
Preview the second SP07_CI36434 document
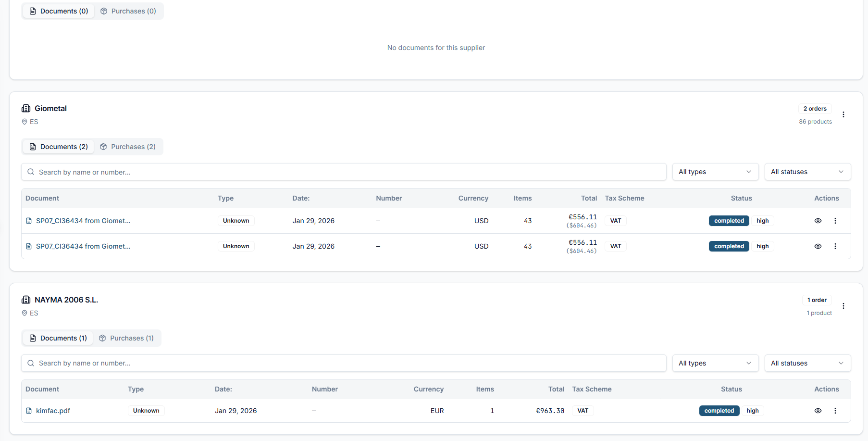818,246
